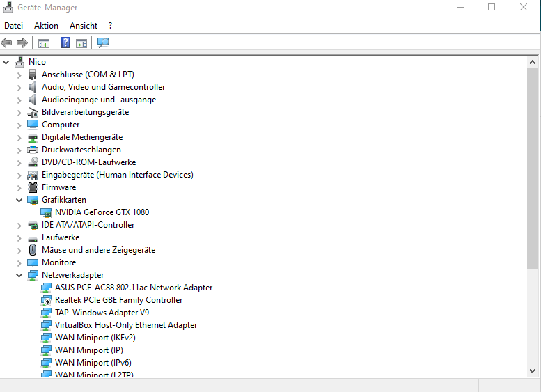Image resolution: width=541 pixels, height=392 pixels.
Task: Click the Anschlüsse (COM & LPT) port icon
Action: [33, 75]
